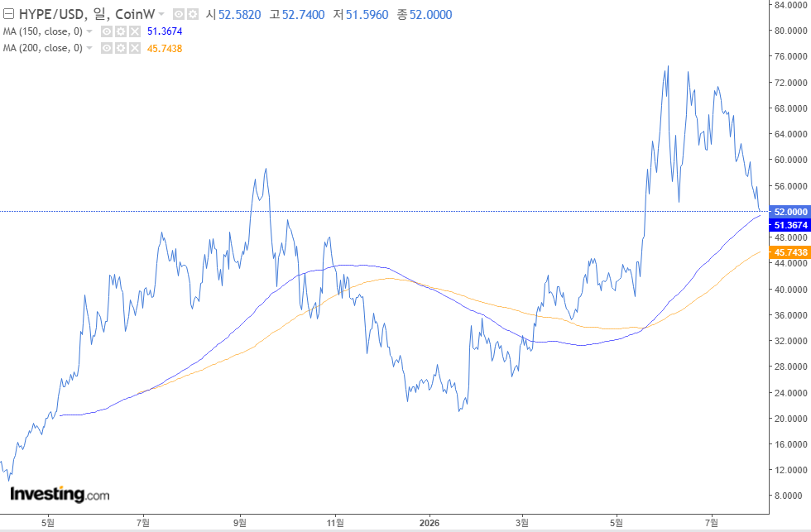This screenshot has width=811, height=532.
Task: Click the 7월 label near the chart's left side
Action: point(143,523)
